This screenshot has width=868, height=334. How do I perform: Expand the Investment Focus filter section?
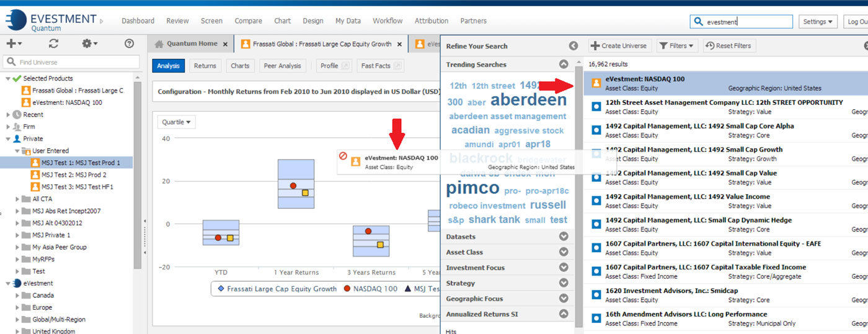(564, 268)
